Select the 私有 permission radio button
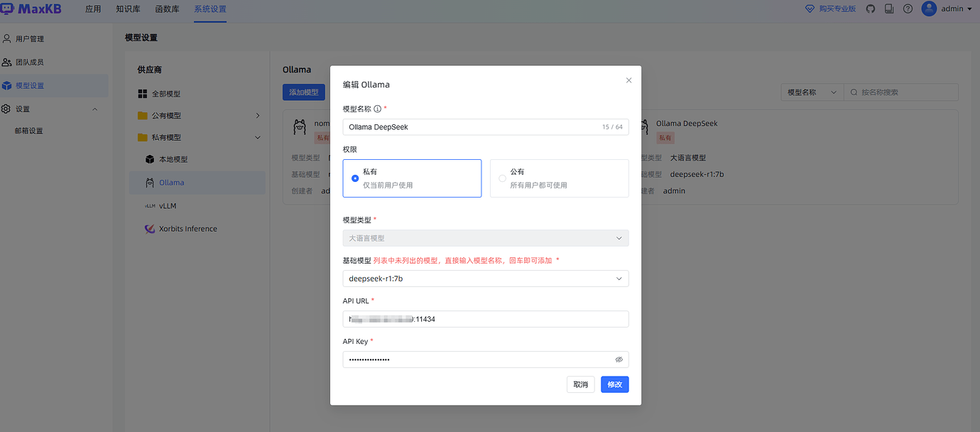The width and height of the screenshot is (980, 432). tap(355, 178)
